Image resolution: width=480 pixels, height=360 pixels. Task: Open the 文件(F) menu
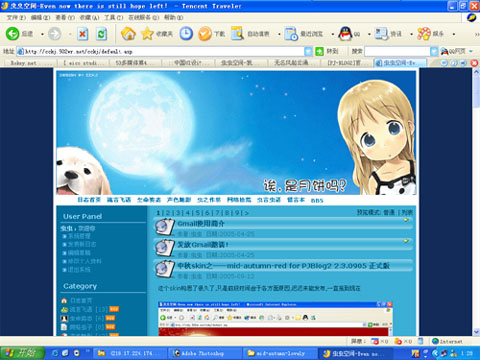tap(16, 17)
